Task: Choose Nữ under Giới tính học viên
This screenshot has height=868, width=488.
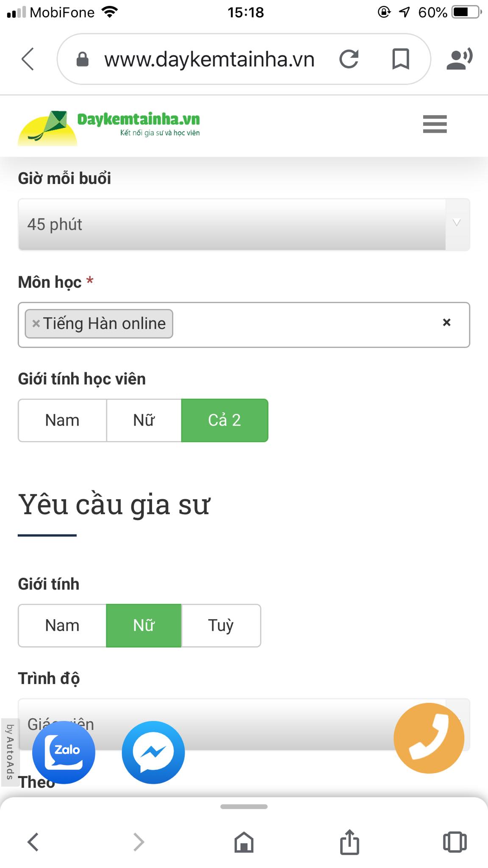Action: point(143,420)
